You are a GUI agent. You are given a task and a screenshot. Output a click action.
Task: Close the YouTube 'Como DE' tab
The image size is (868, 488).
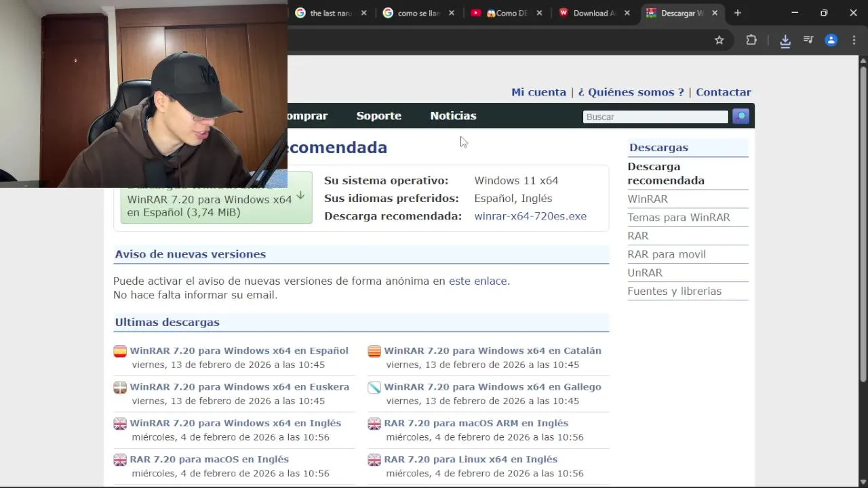point(539,13)
